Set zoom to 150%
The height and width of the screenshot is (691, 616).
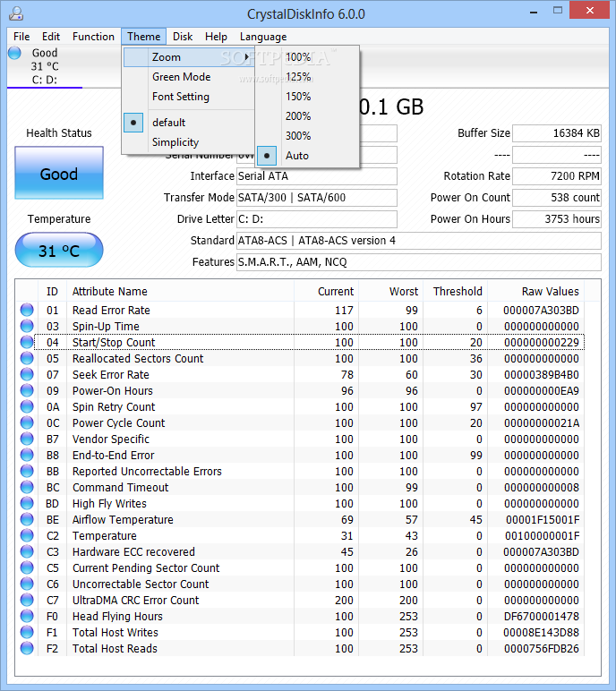[x=307, y=97]
